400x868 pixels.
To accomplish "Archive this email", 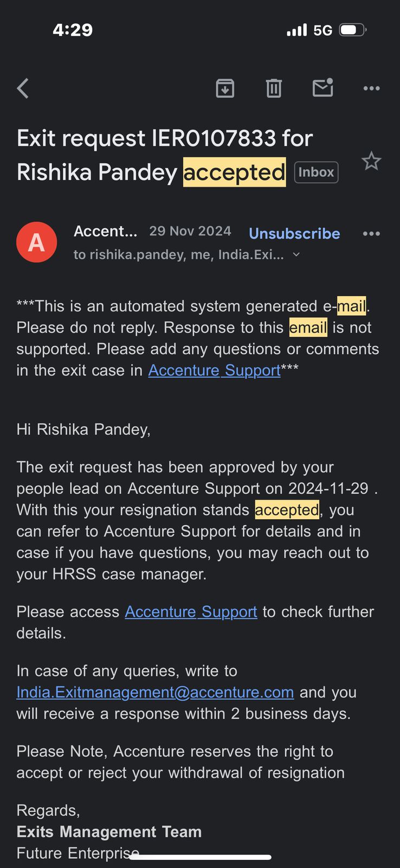I will 225,88.
